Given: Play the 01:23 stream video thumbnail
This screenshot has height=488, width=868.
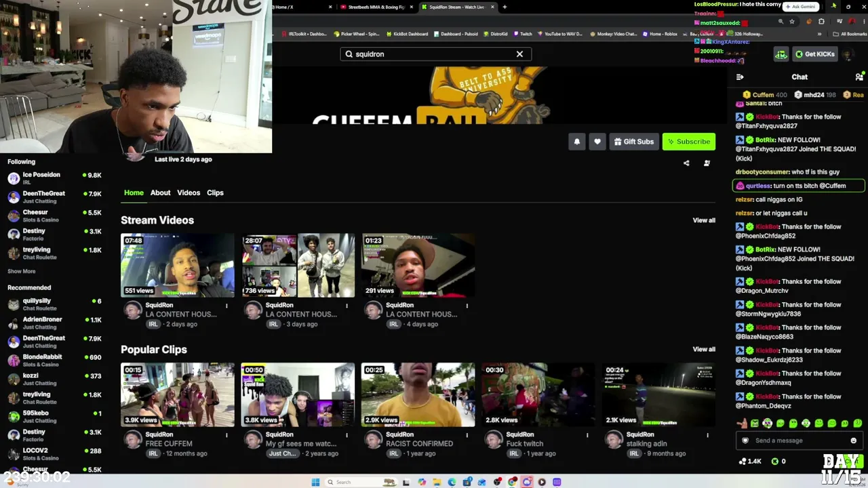Looking at the screenshot, I should (x=418, y=266).
